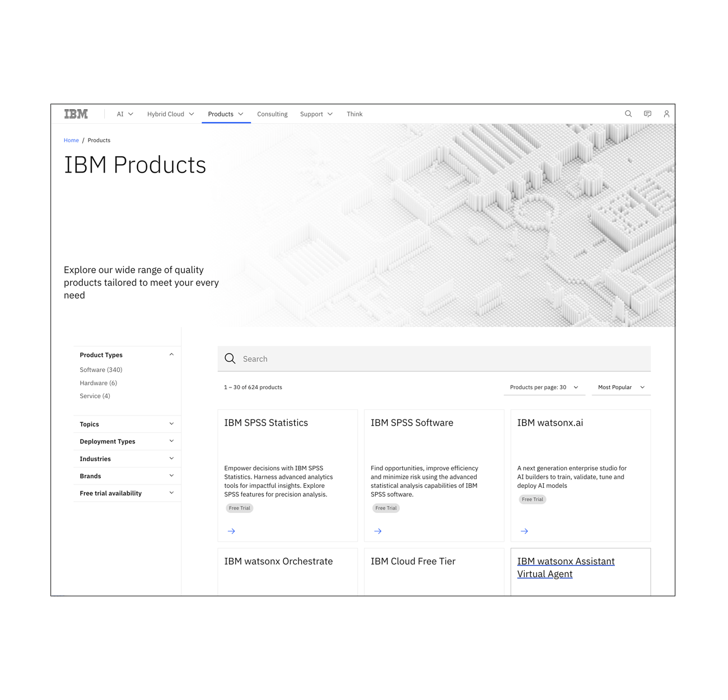The height and width of the screenshot is (700, 728).
Task: Open IBM watsonx Assistant Virtual Agent
Action: 566,567
